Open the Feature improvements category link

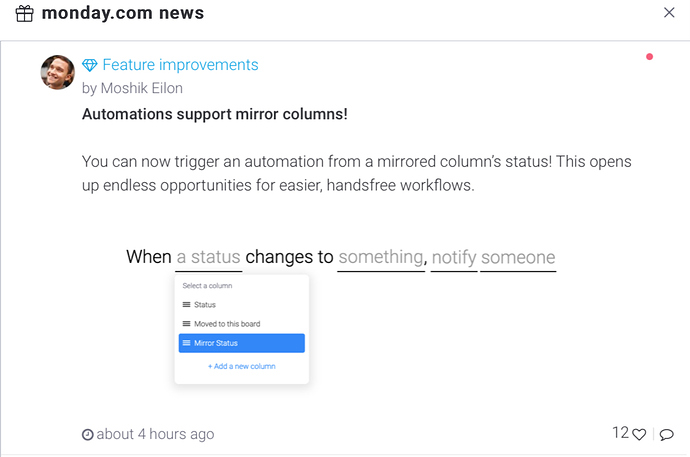coord(180,65)
